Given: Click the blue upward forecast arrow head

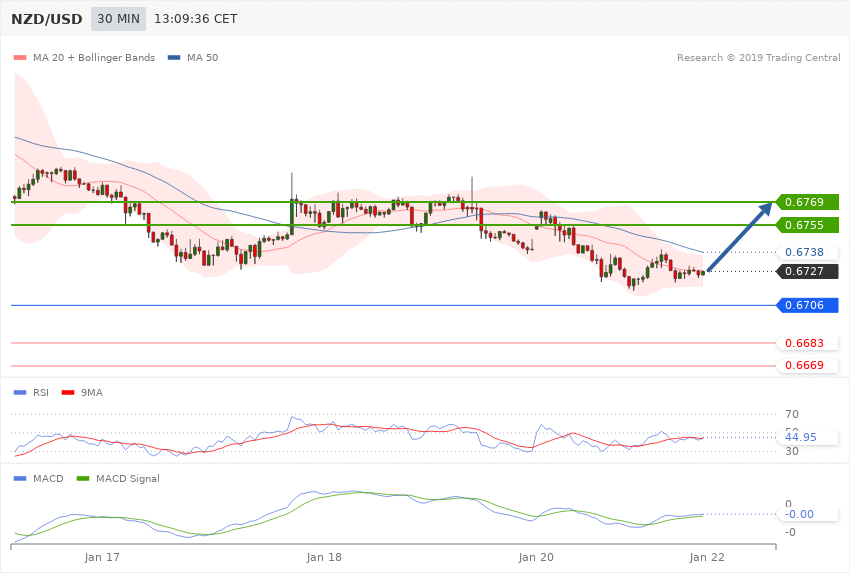Looking at the screenshot, I should pos(766,207).
